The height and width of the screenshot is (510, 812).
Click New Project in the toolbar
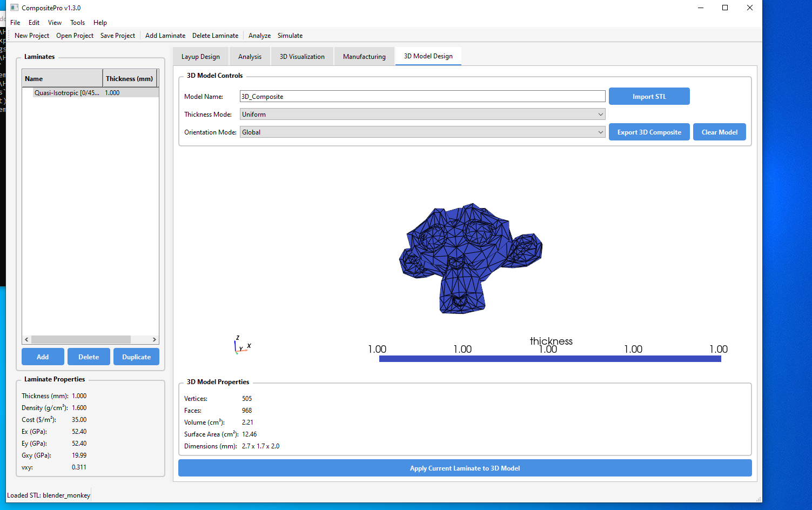pos(32,36)
